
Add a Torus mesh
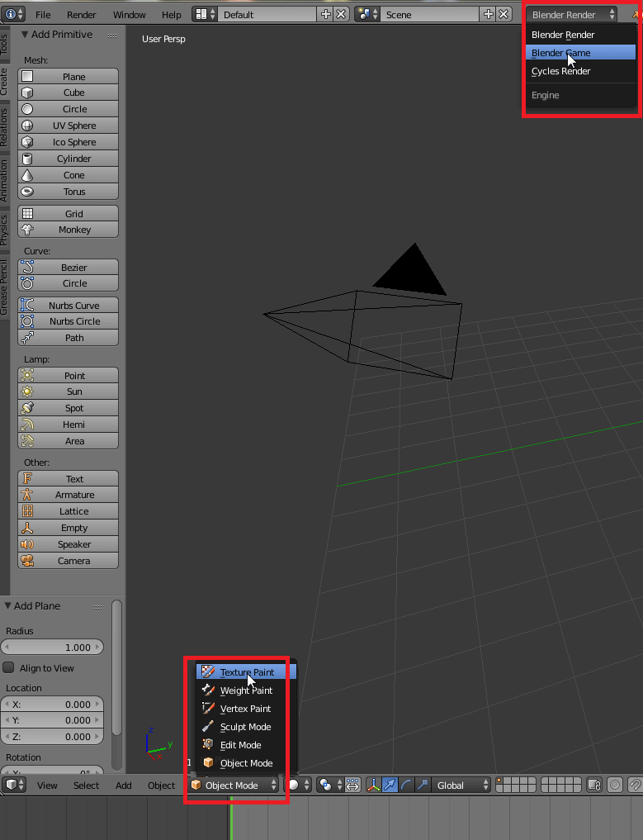click(x=68, y=192)
